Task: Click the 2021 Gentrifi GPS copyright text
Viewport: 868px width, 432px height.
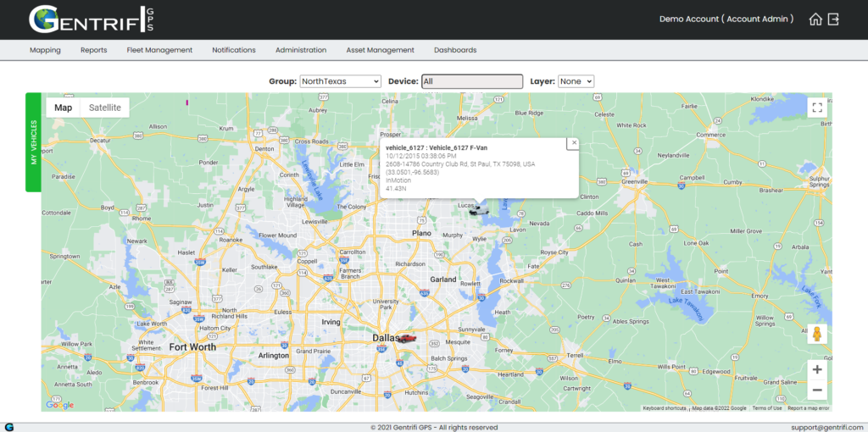Action: pos(434,428)
